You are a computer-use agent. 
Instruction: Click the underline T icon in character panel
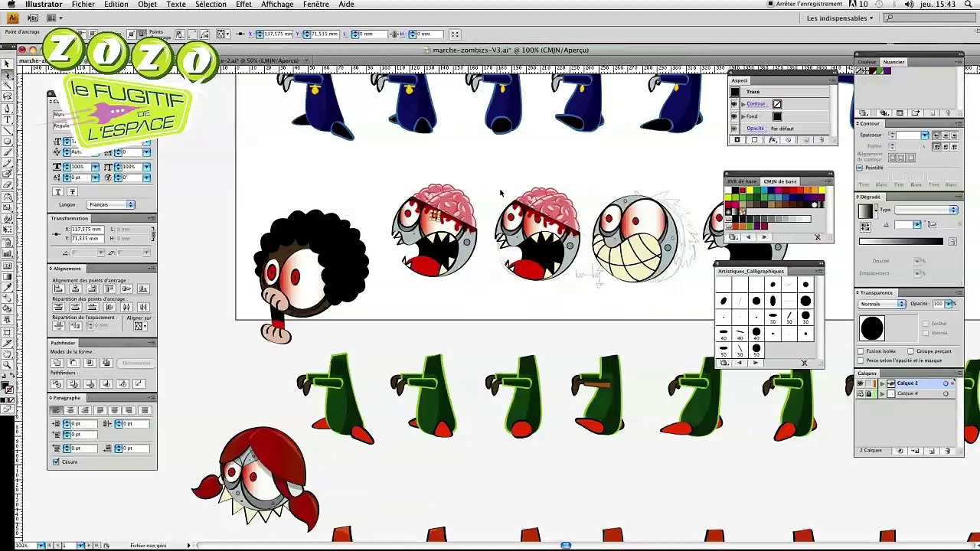(x=58, y=191)
